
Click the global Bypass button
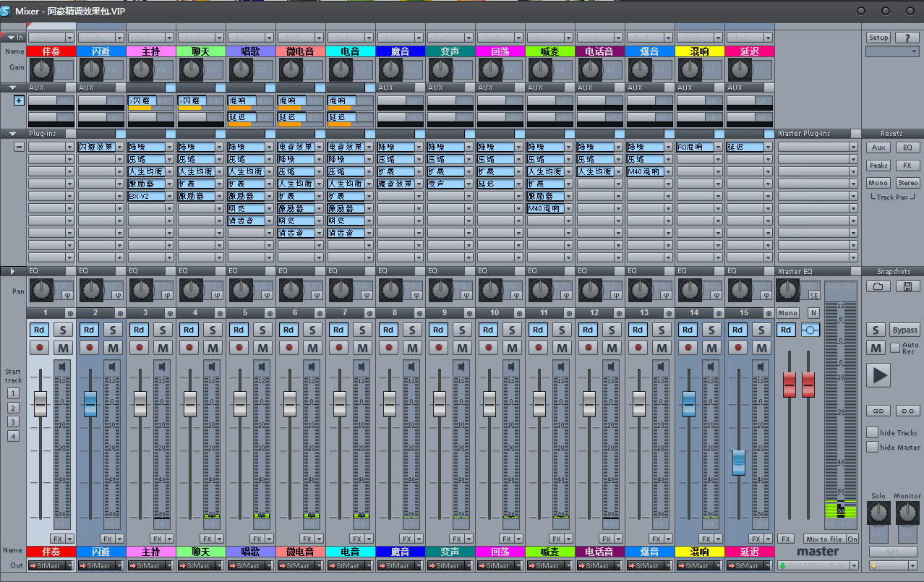[x=905, y=330]
